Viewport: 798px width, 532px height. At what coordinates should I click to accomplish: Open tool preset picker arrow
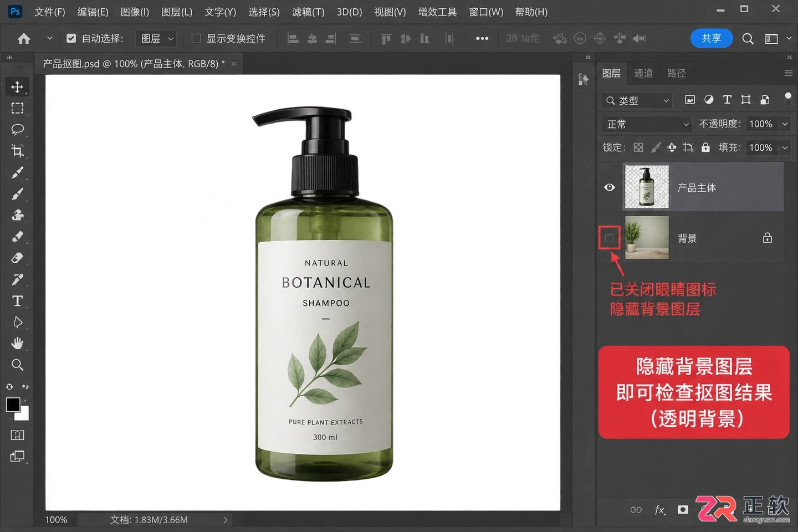pyautogui.click(x=50, y=38)
